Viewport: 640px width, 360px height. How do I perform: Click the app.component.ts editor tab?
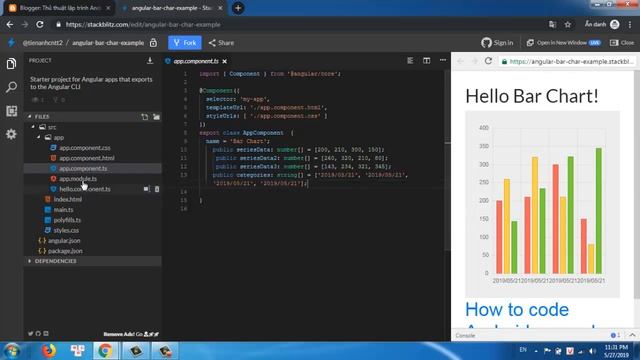click(x=196, y=61)
